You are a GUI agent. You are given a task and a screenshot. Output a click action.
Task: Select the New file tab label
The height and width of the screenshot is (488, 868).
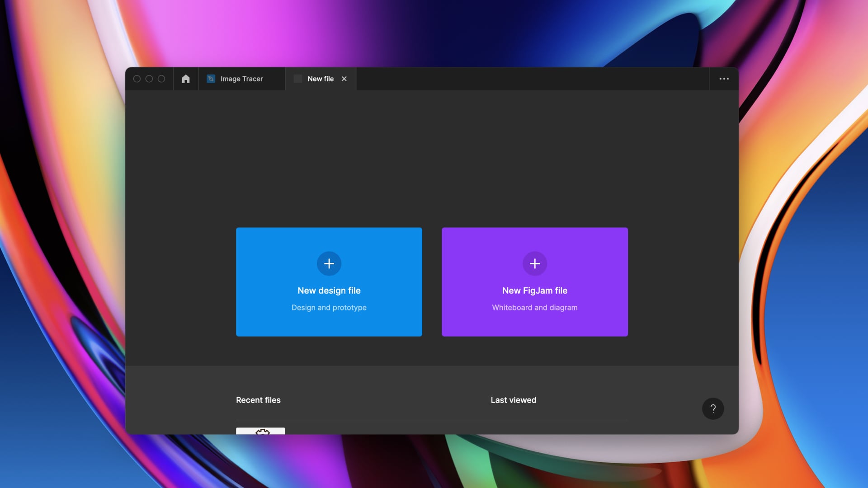coord(321,79)
